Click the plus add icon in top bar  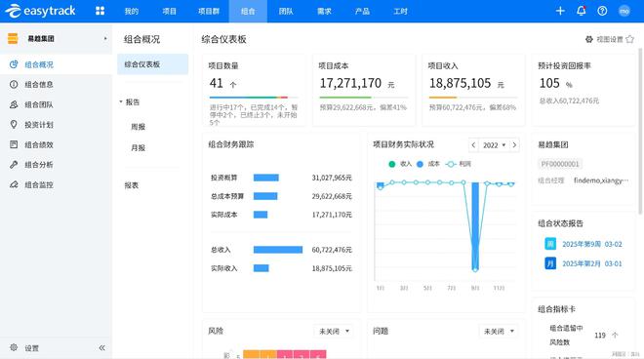(x=560, y=11)
